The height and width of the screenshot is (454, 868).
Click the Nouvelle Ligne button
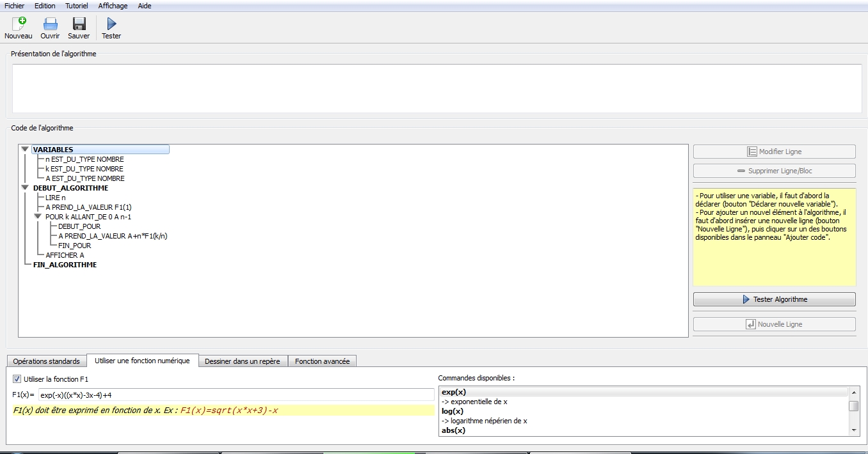[774, 324]
